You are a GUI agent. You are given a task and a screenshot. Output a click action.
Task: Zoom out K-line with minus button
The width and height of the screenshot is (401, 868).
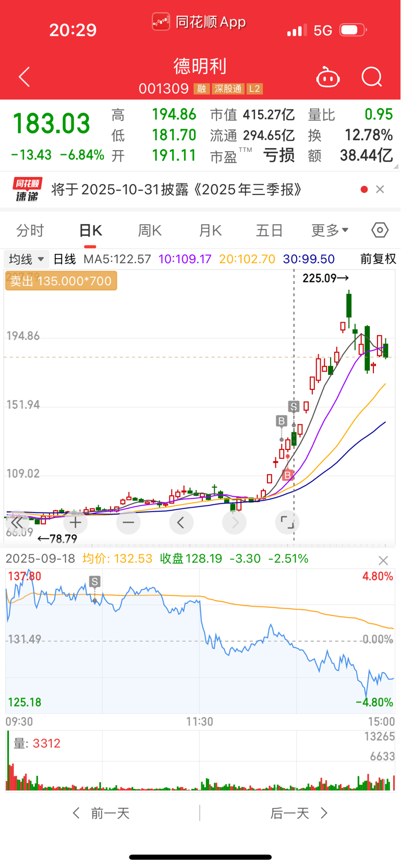[128, 522]
